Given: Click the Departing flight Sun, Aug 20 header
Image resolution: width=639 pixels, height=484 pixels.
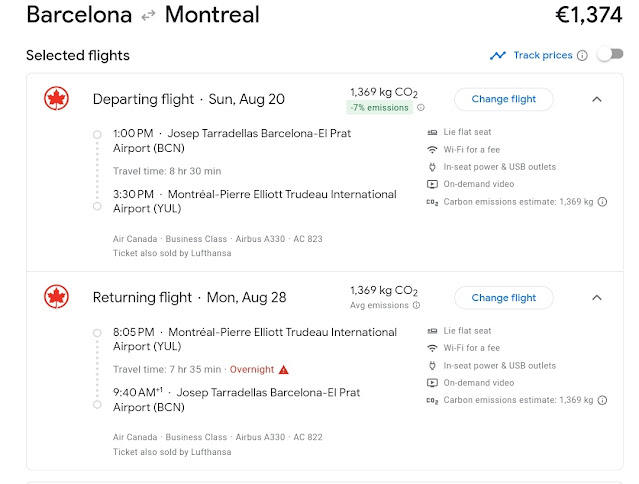Looking at the screenshot, I should [x=188, y=99].
